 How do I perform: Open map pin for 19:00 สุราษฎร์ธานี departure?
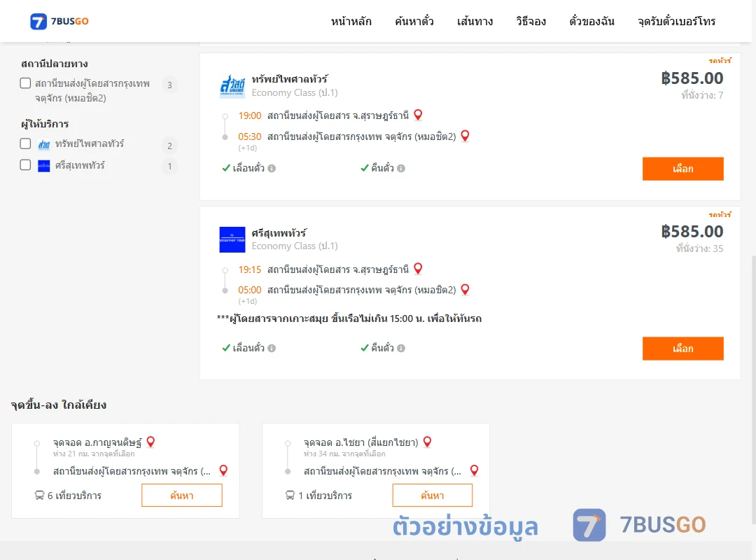point(418,115)
